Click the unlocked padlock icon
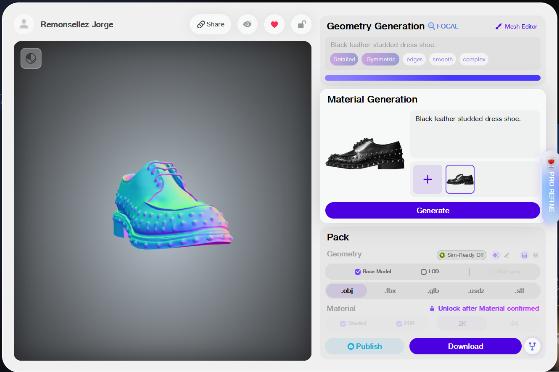Image resolution: width=559 pixels, height=372 pixels. click(302, 25)
